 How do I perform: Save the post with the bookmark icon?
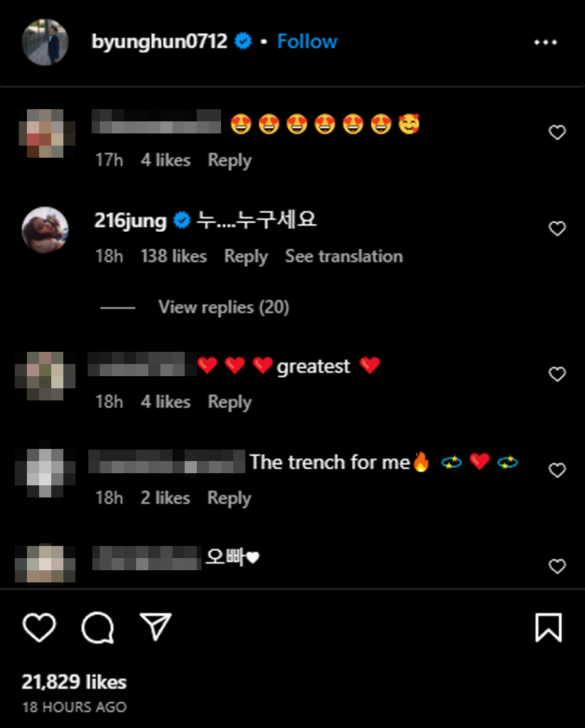point(549,628)
